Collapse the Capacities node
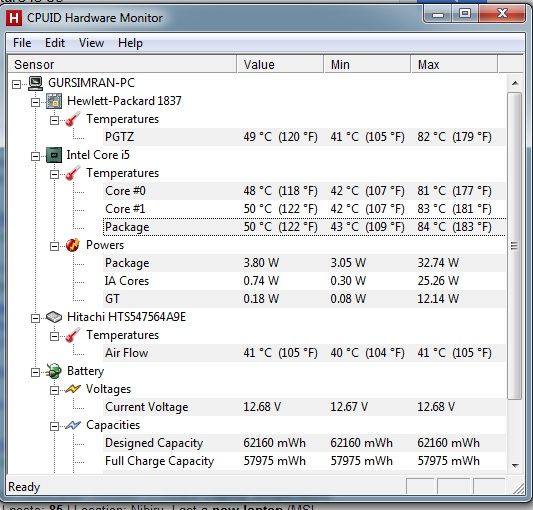Image resolution: width=533 pixels, height=510 pixels. click(x=54, y=426)
